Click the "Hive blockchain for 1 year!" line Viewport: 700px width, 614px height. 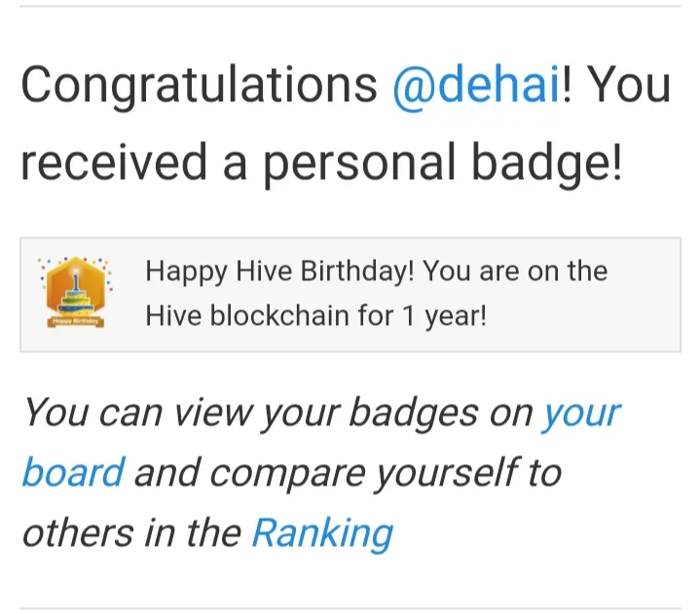(316, 316)
